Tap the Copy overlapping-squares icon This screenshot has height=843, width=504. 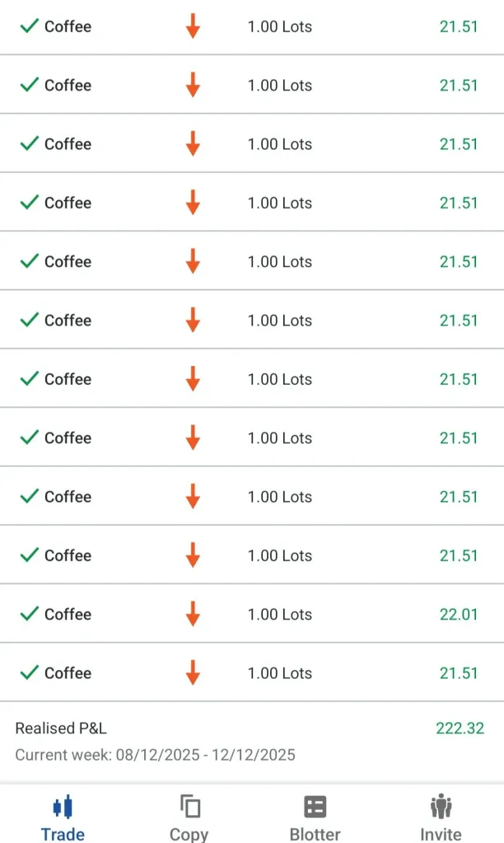(189, 806)
